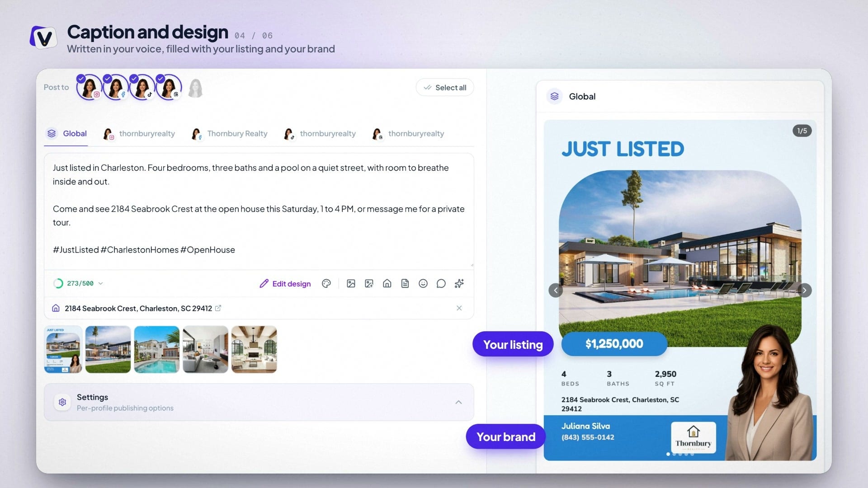Screen dimensions: 868x488
Task: Switch to the Global tab
Action: 66,134
